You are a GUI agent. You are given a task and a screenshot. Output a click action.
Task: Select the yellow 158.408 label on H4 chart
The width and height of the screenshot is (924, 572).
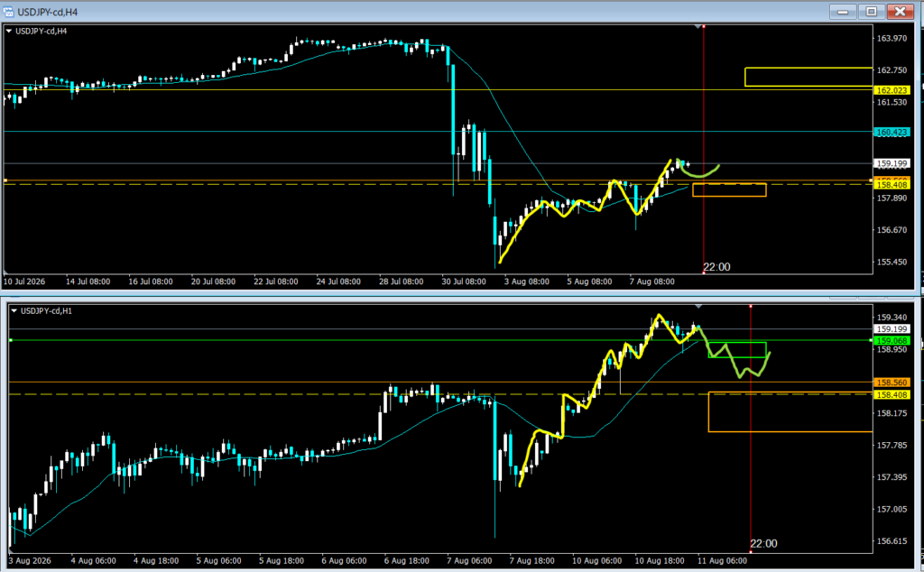coord(892,185)
